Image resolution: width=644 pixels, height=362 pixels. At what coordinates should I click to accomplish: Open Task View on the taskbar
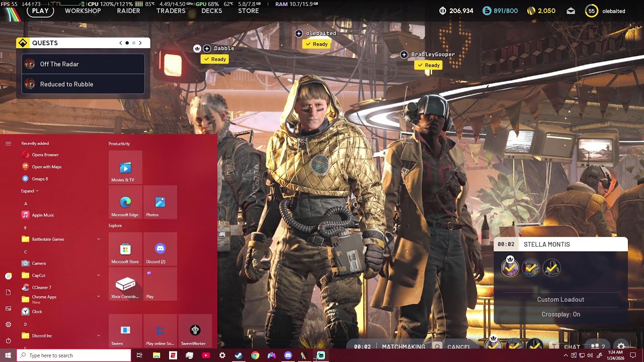[x=139, y=355]
